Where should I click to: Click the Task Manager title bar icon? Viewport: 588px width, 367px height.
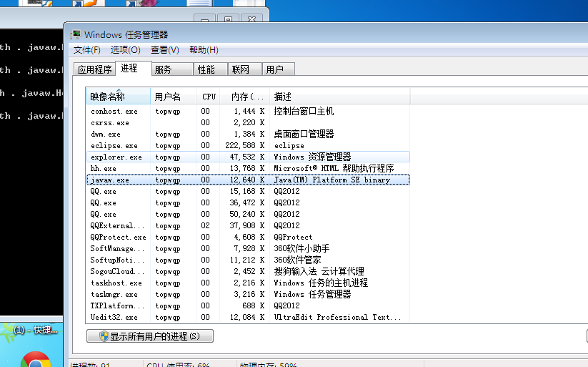pyautogui.click(x=75, y=34)
